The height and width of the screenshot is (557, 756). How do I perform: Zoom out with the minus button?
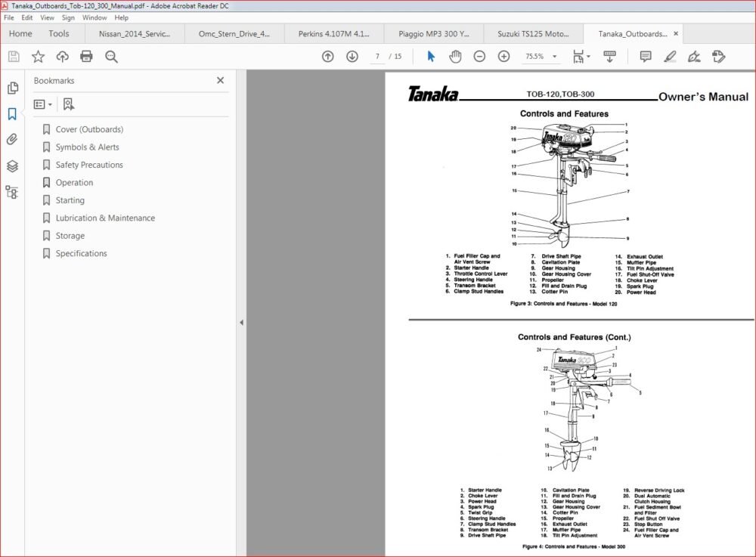pos(479,57)
